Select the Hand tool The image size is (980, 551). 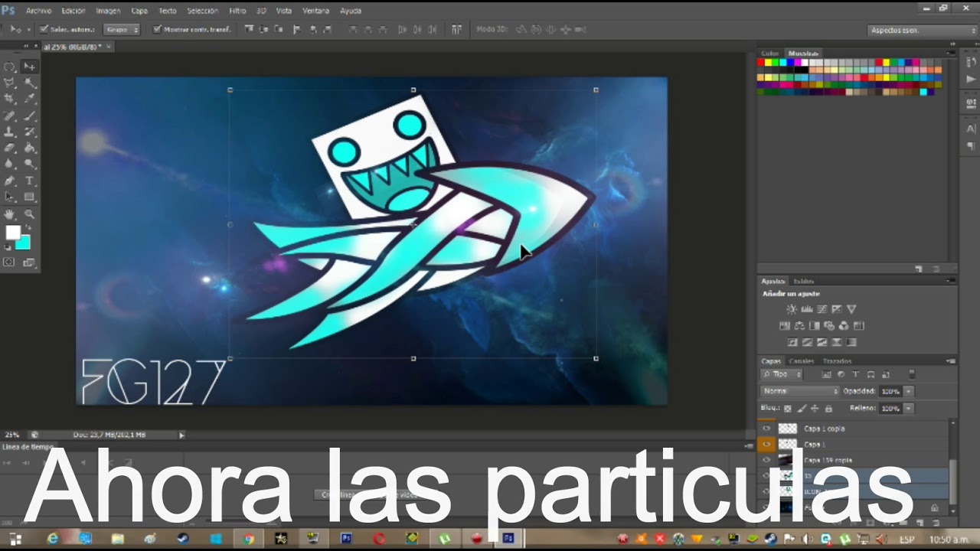10,214
